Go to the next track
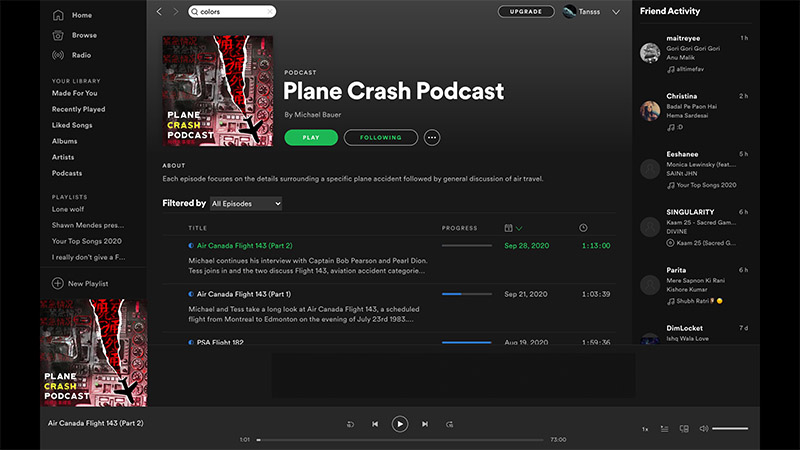The image size is (800, 450). (425, 424)
